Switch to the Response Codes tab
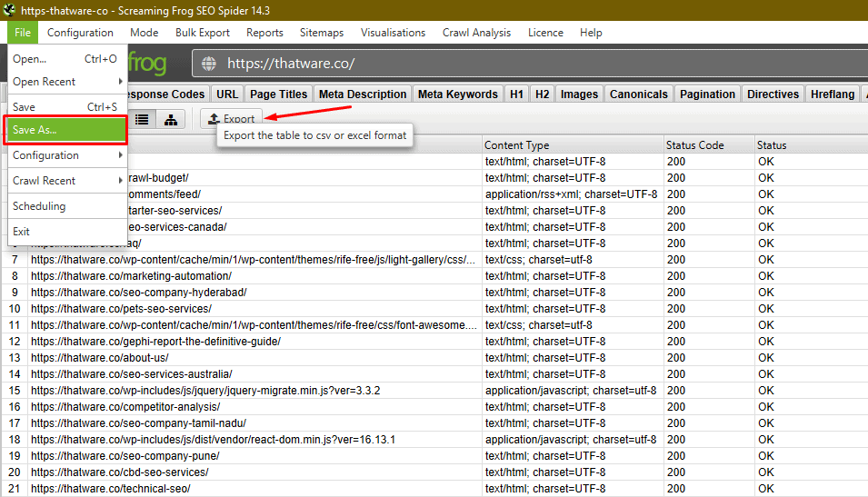Screen dimensions: 868x497 point(167,94)
